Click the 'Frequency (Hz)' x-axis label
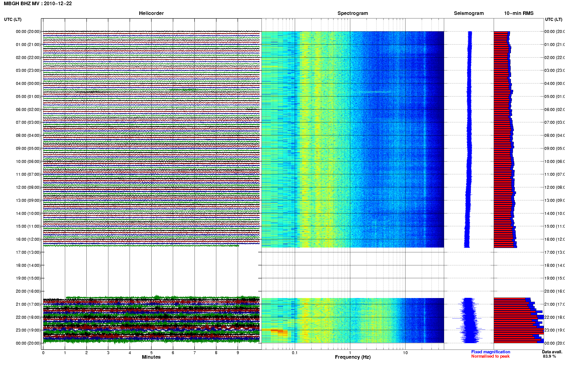 point(353,357)
